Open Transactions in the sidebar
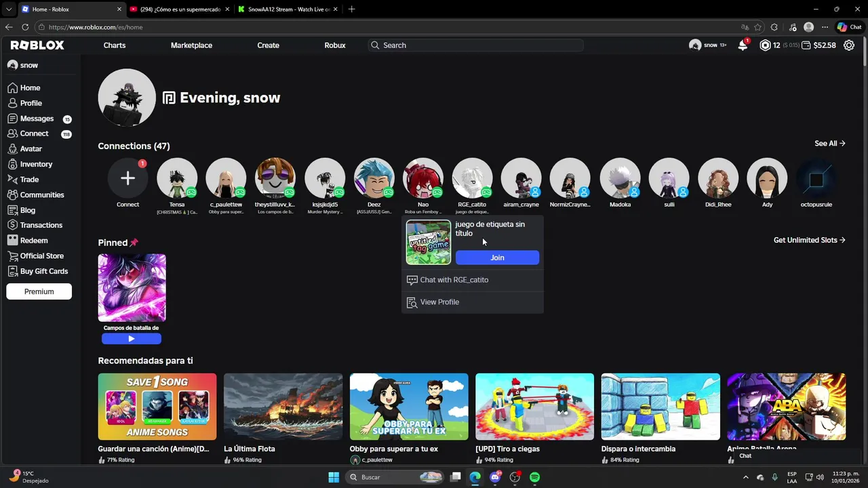868x488 pixels. pyautogui.click(x=39, y=225)
